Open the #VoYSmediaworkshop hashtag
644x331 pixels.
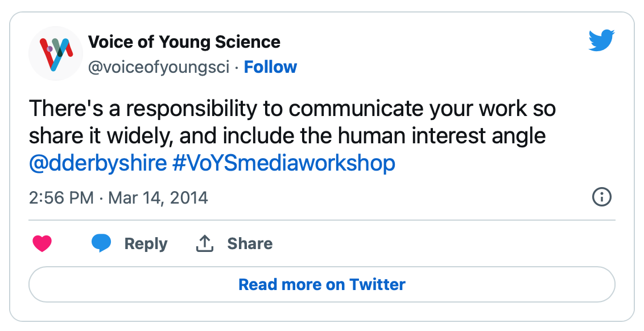pos(284,163)
